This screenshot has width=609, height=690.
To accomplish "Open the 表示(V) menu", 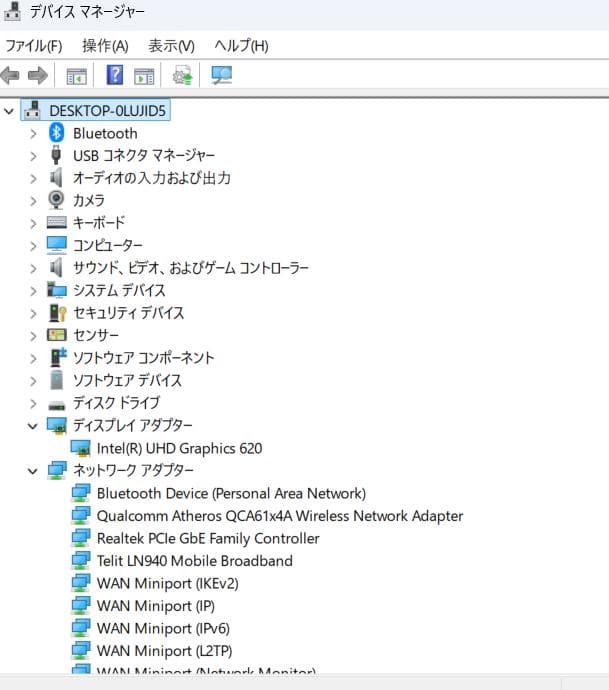I will 172,46.
